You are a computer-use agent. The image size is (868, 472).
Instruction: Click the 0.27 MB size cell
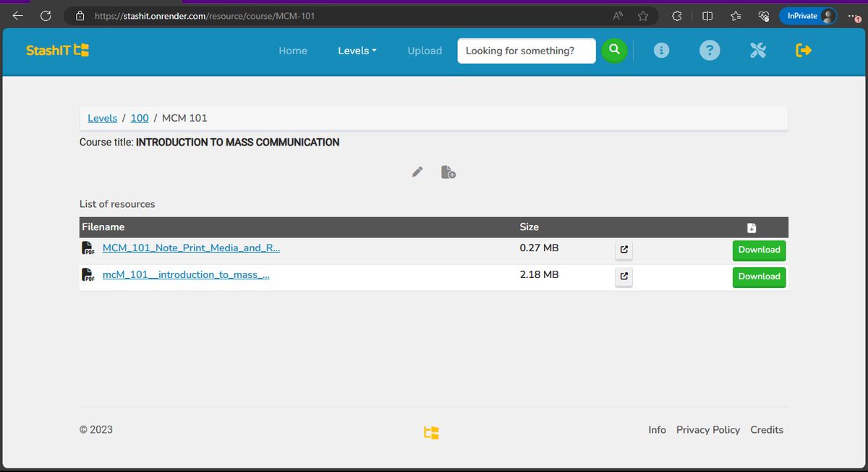click(539, 248)
